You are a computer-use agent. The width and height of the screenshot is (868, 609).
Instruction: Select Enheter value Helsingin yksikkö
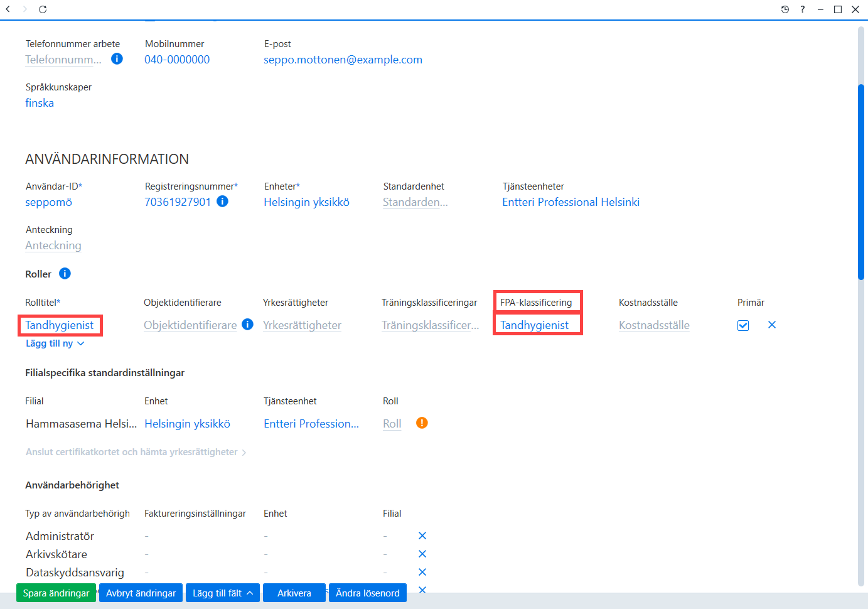click(x=306, y=202)
